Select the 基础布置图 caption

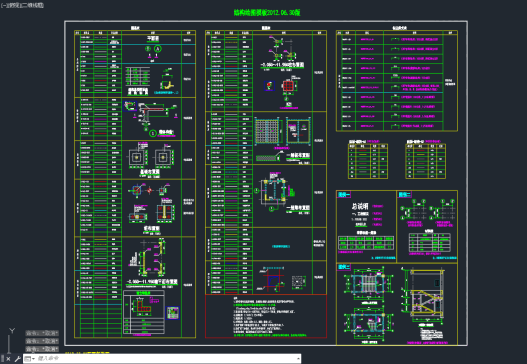coord(150,172)
